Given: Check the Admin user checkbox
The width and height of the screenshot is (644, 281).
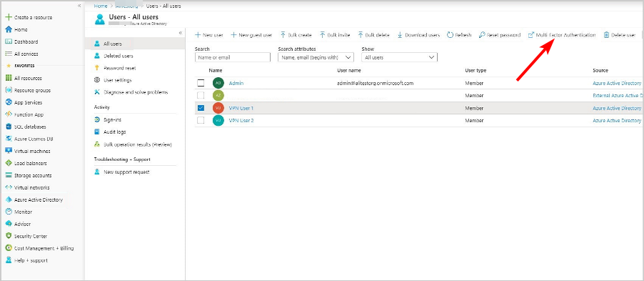Looking at the screenshot, I should click(201, 83).
